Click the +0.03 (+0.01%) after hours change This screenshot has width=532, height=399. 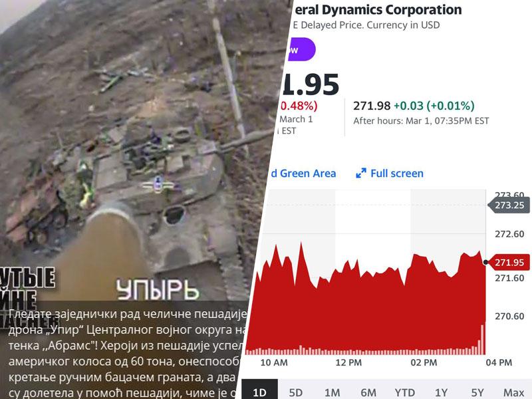[x=434, y=106]
